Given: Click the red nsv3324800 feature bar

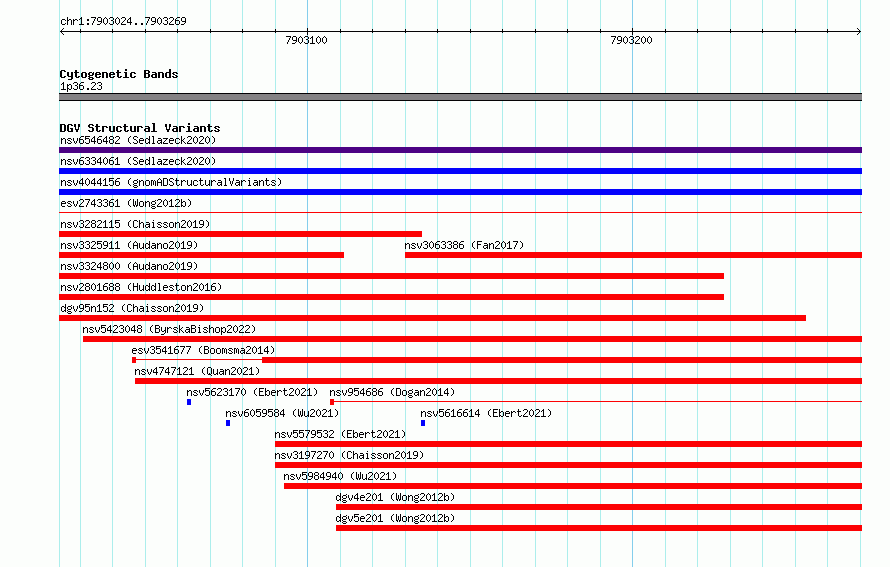Looking at the screenshot, I should click(x=392, y=276).
